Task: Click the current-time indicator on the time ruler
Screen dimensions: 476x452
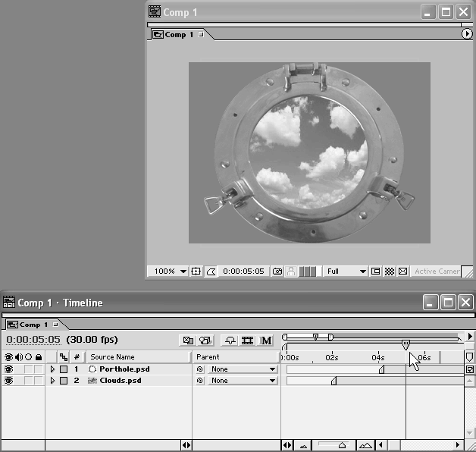Action: click(406, 344)
